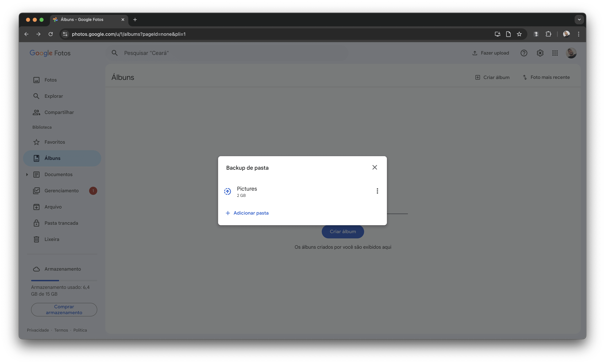Image resolution: width=605 pixels, height=364 pixels.
Task: Click Comprar armazenamento button
Action: [x=64, y=309]
